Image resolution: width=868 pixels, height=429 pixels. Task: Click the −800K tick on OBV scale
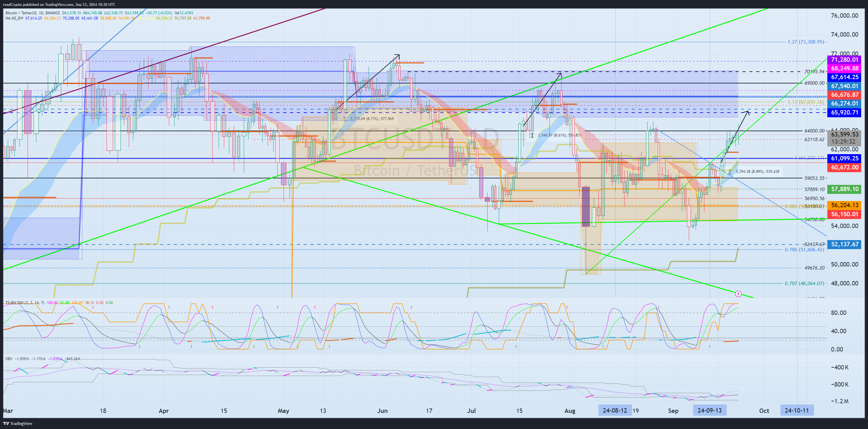tap(839, 385)
